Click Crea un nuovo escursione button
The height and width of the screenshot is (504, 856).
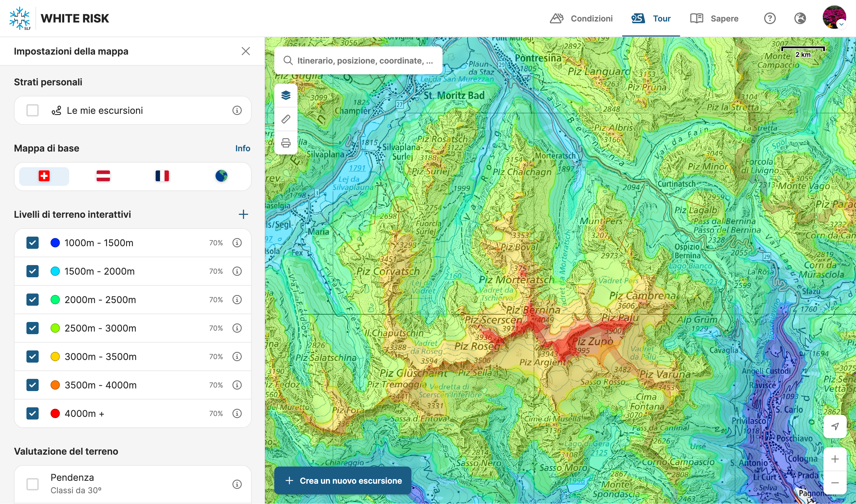343,480
